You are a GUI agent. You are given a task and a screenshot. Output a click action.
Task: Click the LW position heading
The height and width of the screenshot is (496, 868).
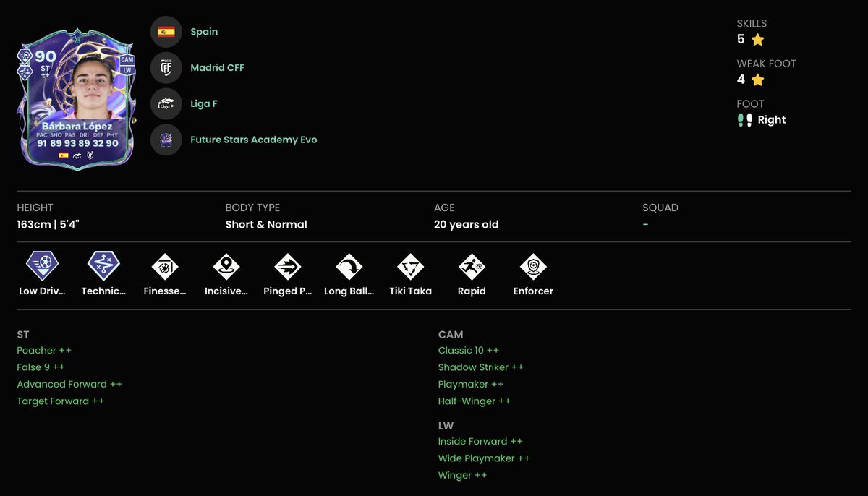click(446, 426)
